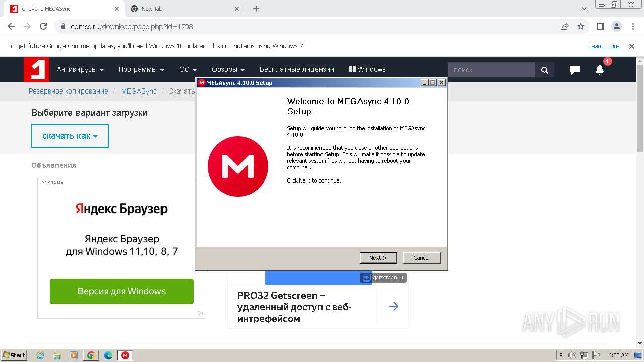Expand the Программы menu

pos(141,69)
